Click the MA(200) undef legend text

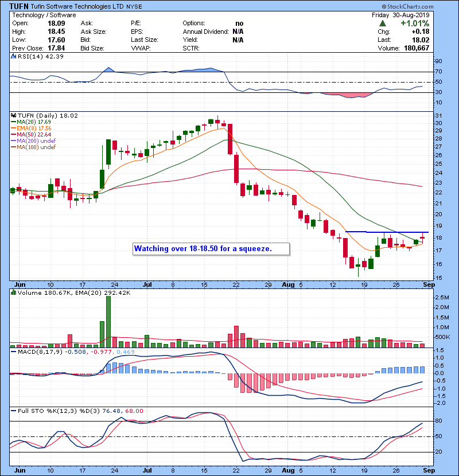click(36, 141)
